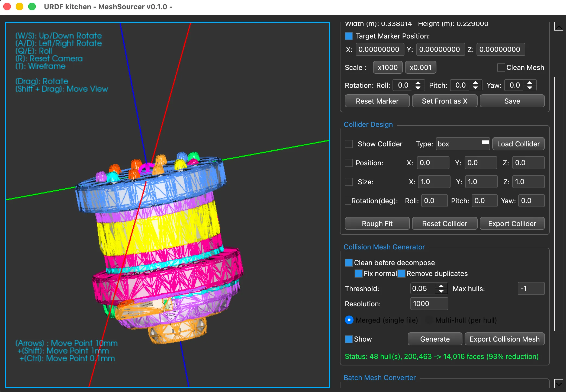This screenshot has height=392, width=566.
Task: Click the Resolution input field
Action: [x=429, y=304]
